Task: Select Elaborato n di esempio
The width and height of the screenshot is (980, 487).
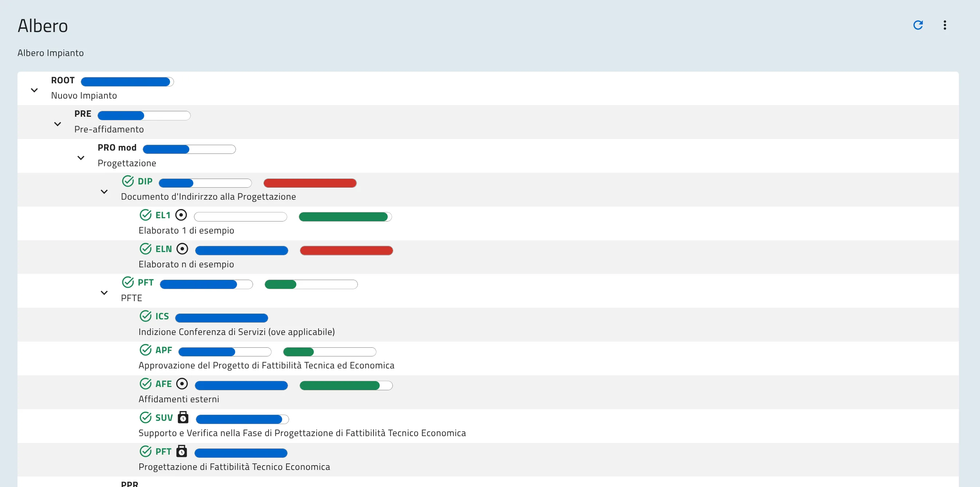Action: click(x=186, y=264)
